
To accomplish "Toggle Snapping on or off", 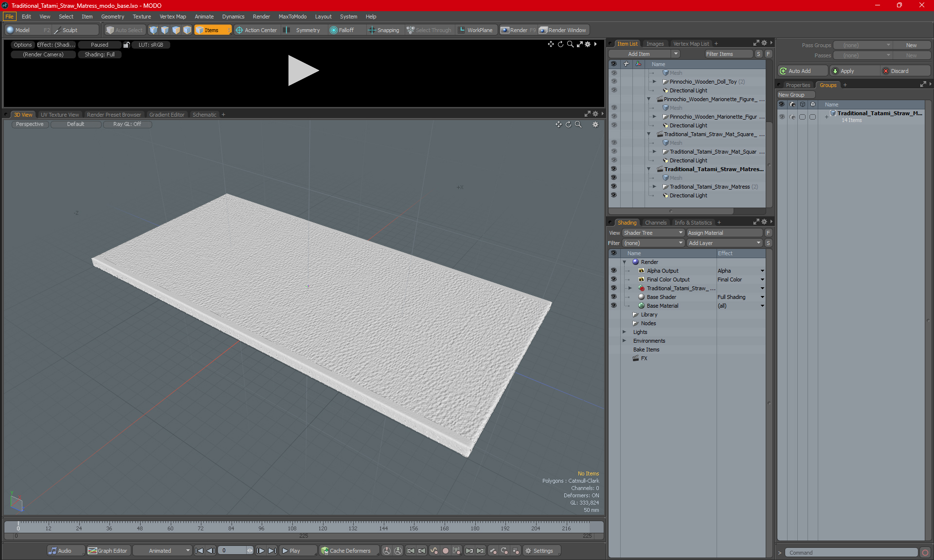I will (x=384, y=30).
